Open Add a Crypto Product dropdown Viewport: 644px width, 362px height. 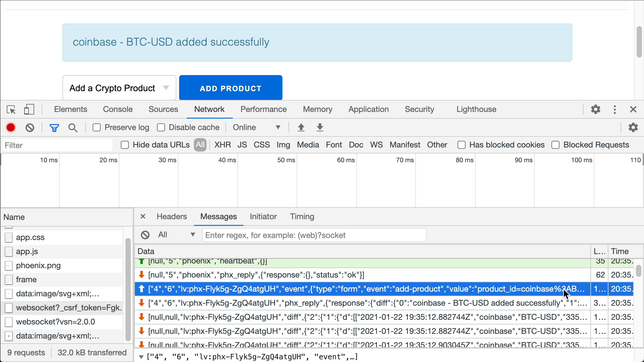point(119,88)
